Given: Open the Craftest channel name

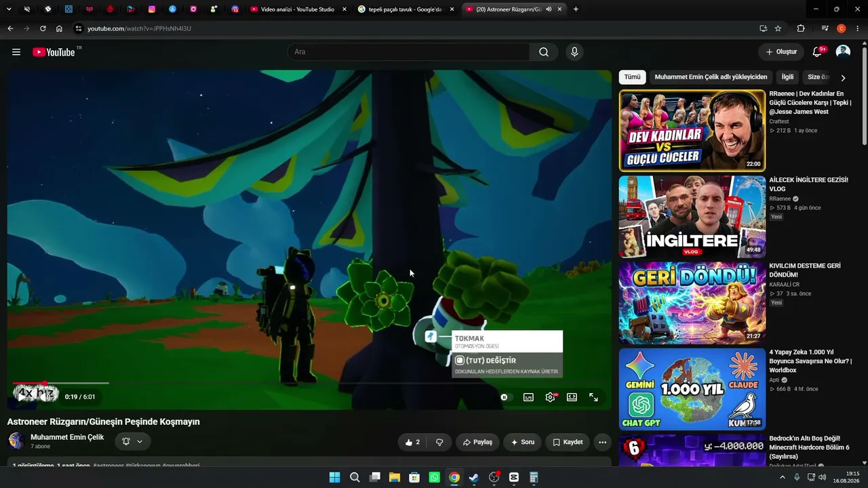Looking at the screenshot, I should point(781,121).
